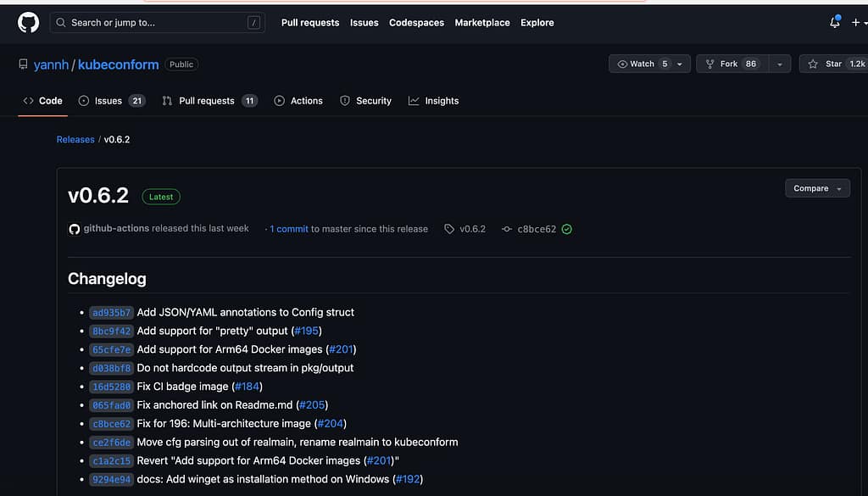
Task: Click the commit icon next to c8bce62
Action: pos(508,228)
